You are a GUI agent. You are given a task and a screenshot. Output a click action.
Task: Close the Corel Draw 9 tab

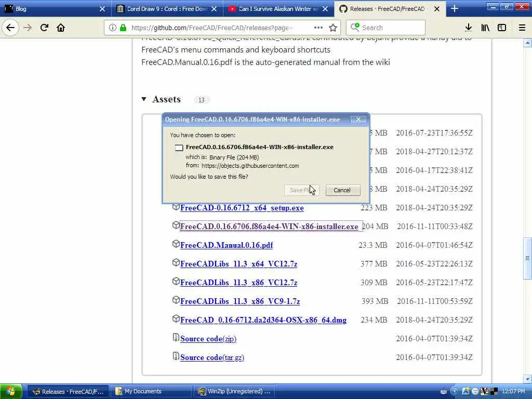[x=214, y=9]
